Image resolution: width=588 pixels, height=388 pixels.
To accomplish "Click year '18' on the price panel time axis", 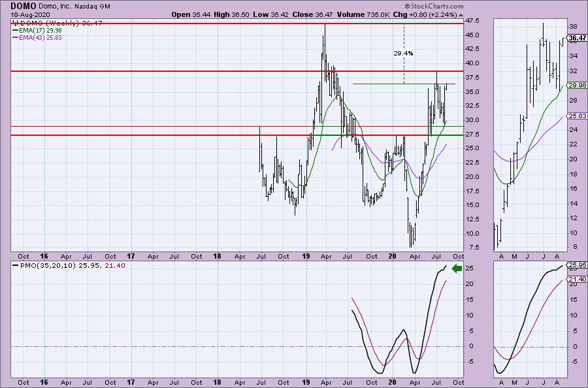I will [217, 257].
